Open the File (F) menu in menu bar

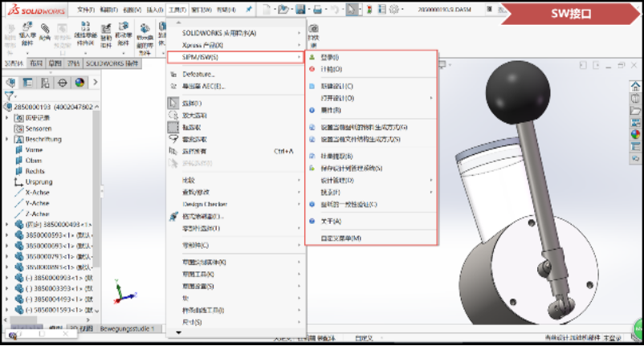(86, 10)
